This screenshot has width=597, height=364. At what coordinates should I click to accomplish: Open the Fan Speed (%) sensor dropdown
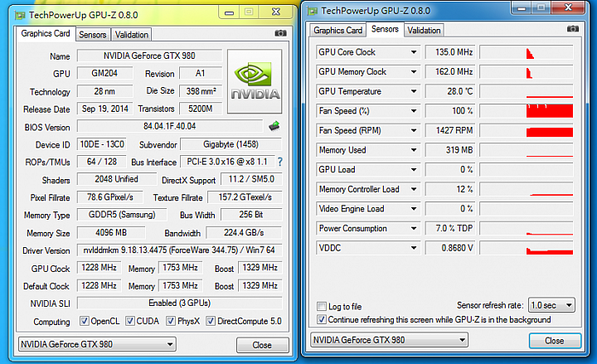(414, 111)
